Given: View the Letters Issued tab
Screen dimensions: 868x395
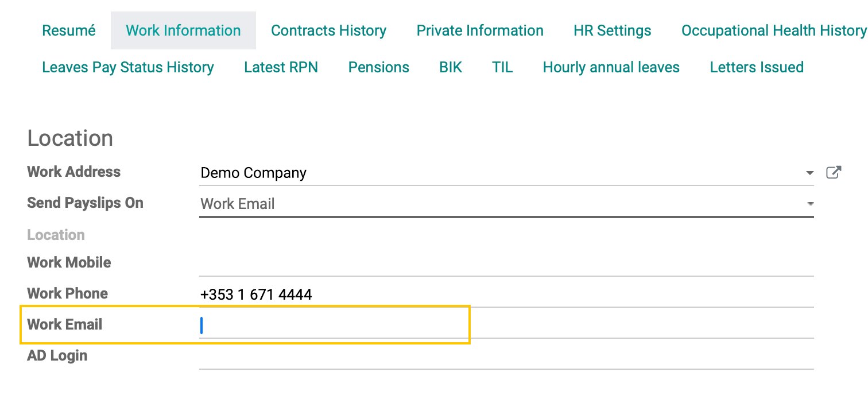Looking at the screenshot, I should point(756,67).
